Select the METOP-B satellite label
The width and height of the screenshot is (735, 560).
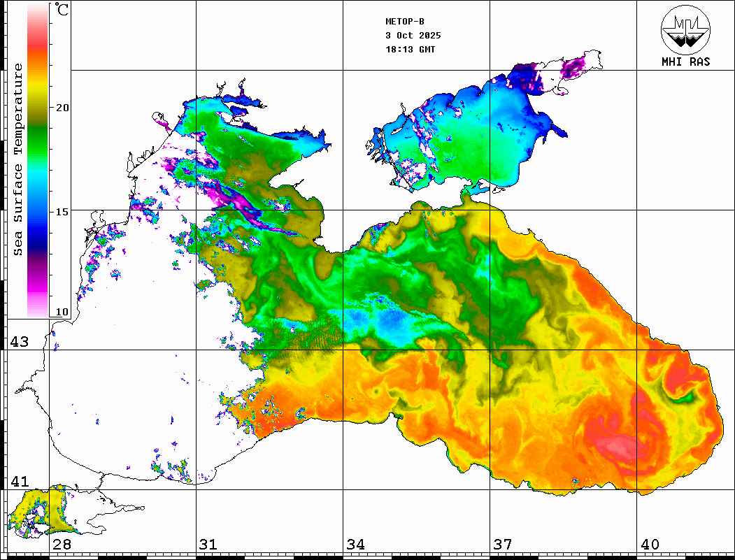pos(405,22)
